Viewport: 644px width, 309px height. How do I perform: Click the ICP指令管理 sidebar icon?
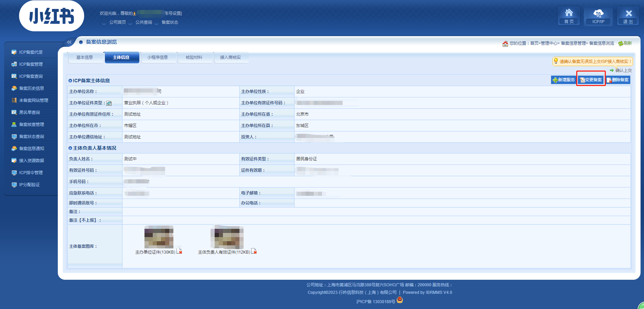tap(14, 173)
